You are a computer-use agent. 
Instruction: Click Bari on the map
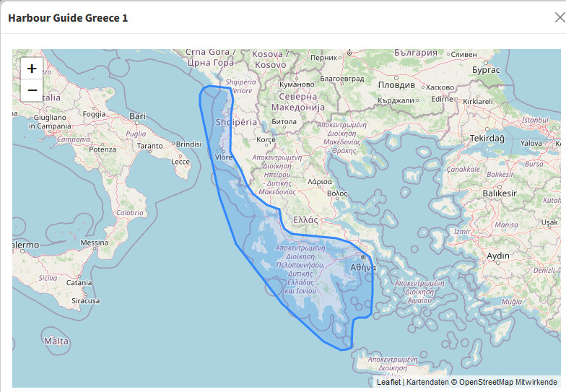[137, 116]
